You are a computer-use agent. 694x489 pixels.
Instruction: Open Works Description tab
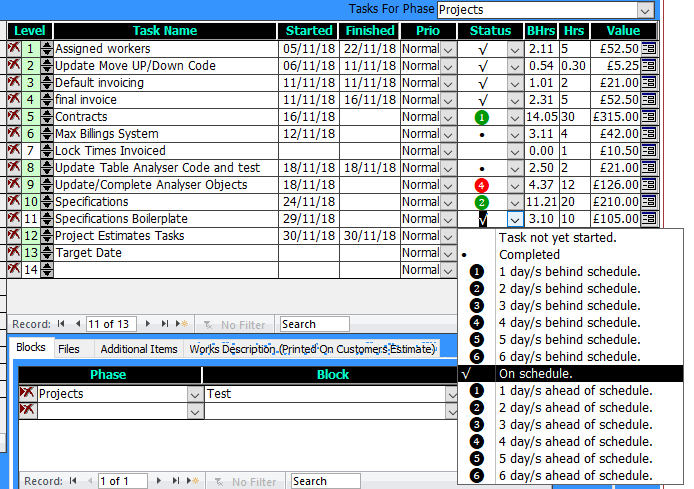[x=312, y=349]
